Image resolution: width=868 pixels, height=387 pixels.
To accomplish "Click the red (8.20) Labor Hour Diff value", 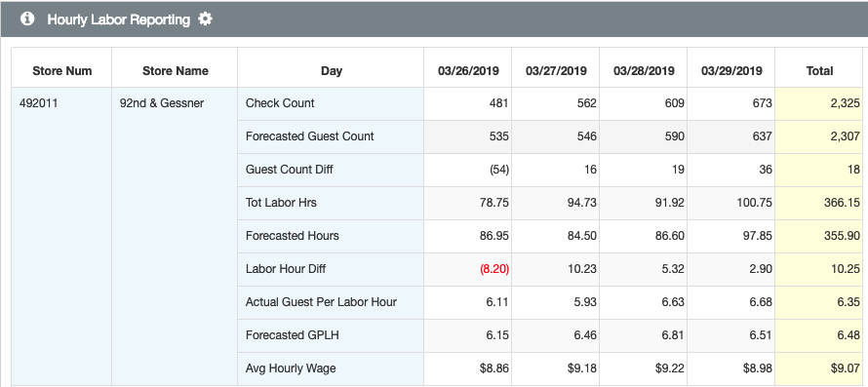I will (x=494, y=269).
